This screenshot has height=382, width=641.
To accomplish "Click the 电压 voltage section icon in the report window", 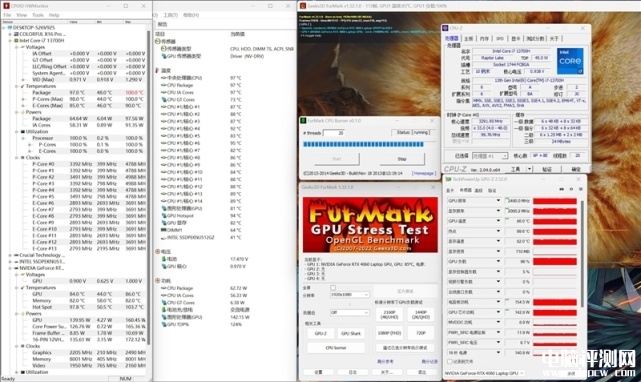I will point(158,252).
